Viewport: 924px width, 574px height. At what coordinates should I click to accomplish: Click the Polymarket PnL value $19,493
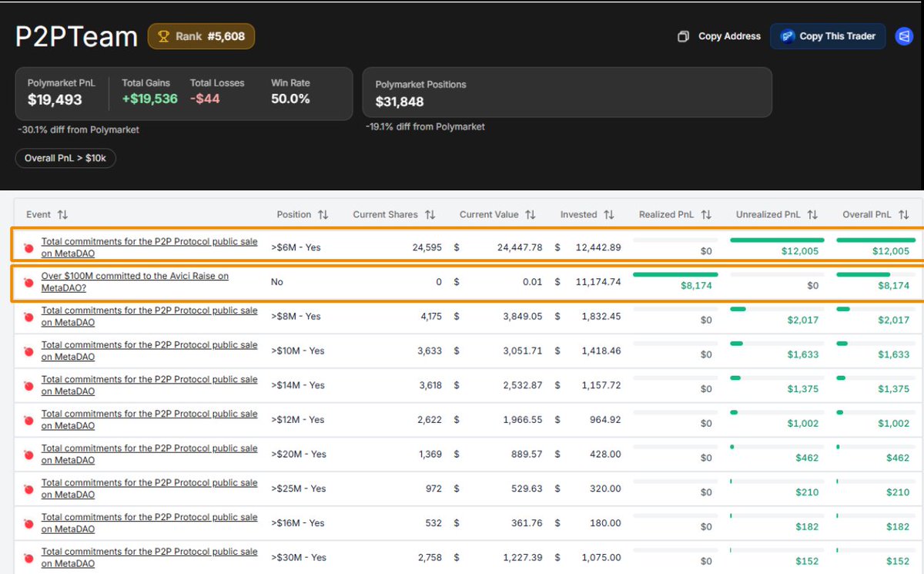click(x=55, y=99)
